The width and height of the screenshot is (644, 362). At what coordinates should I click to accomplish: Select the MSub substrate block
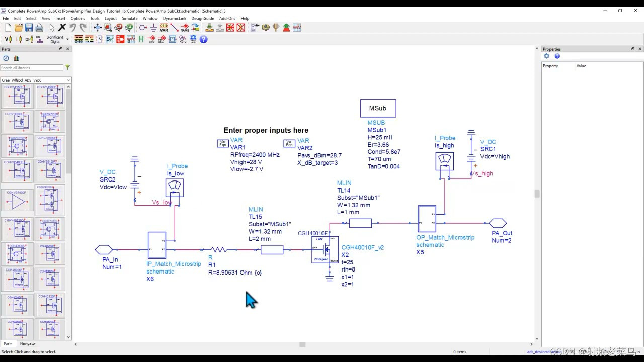pyautogui.click(x=378, y=108)
